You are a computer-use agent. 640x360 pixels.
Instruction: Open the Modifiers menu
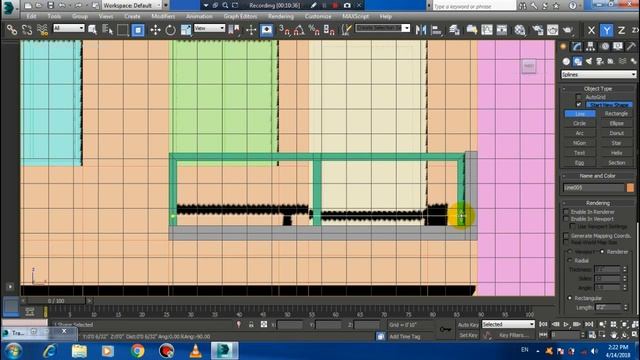pos(163,16)
